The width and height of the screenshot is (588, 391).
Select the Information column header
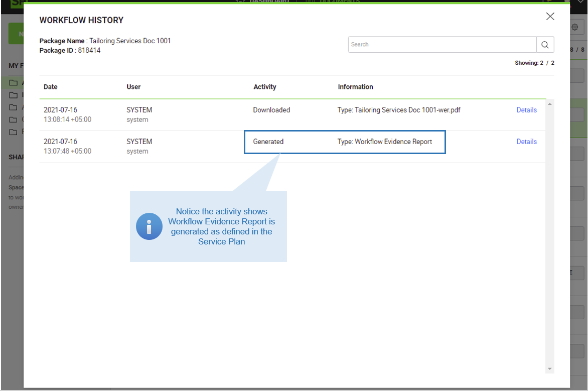click(x=355, y=87)
